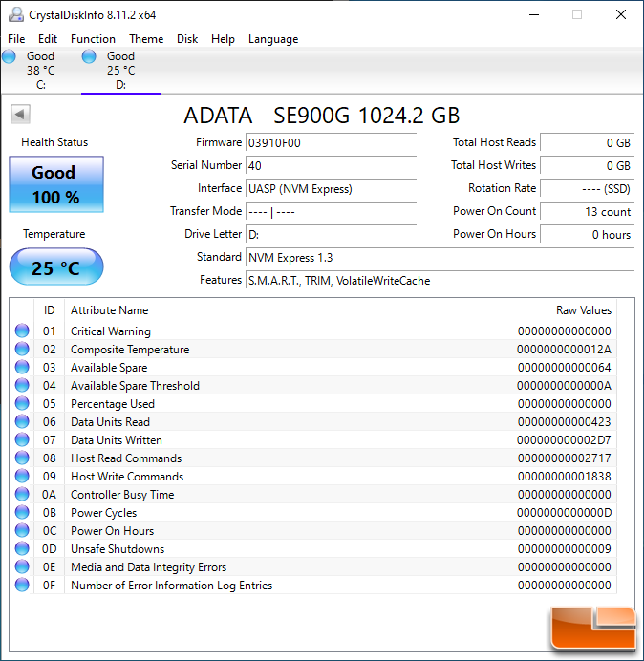Close the CrystalDiskInfo window

point(621,14)
